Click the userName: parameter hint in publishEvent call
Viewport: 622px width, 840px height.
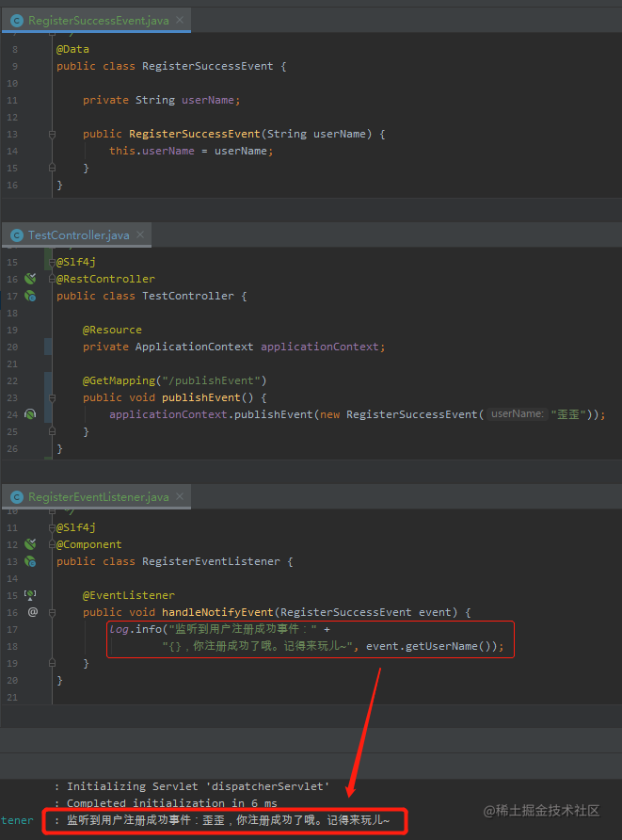[518, 414]
